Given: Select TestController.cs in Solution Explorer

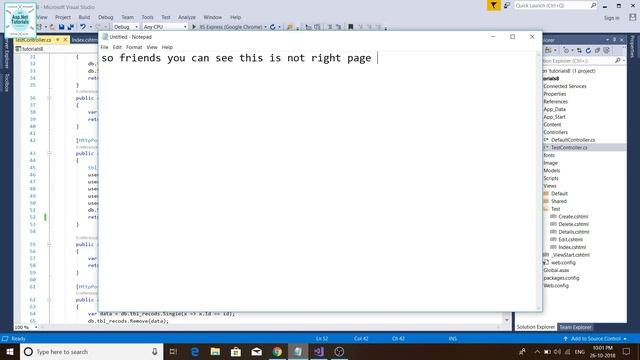Looking at the screenshot, I should [x=569, y=147].
